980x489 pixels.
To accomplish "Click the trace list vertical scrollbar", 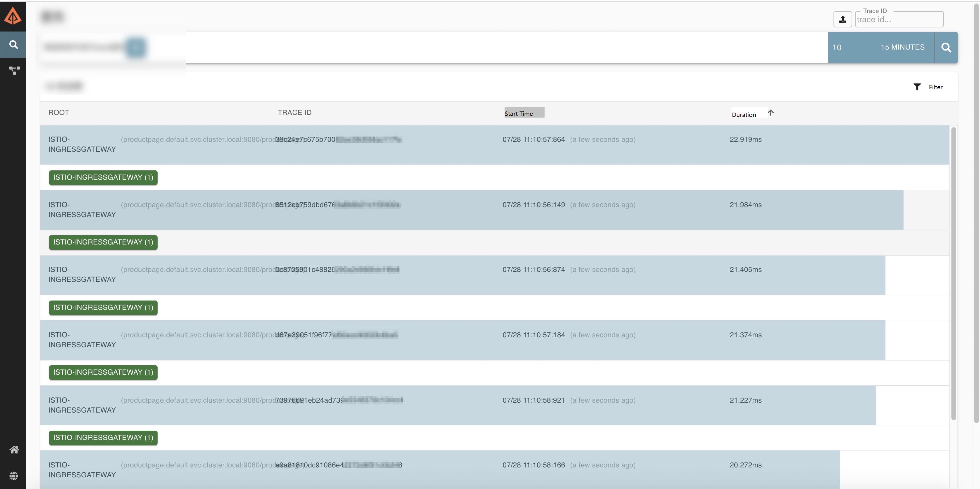I will tap(953, 273).
